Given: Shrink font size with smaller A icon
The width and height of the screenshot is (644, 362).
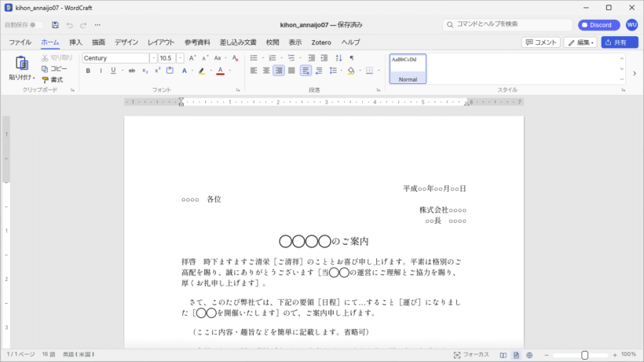Looking at the screenshot, I should click(204, 58).
